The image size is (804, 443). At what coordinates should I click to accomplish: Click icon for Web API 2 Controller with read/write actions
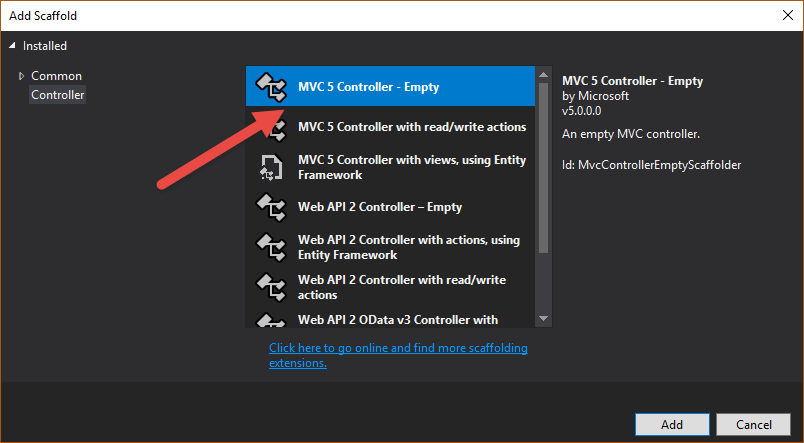pyautogui.click(x=271, y=287)
